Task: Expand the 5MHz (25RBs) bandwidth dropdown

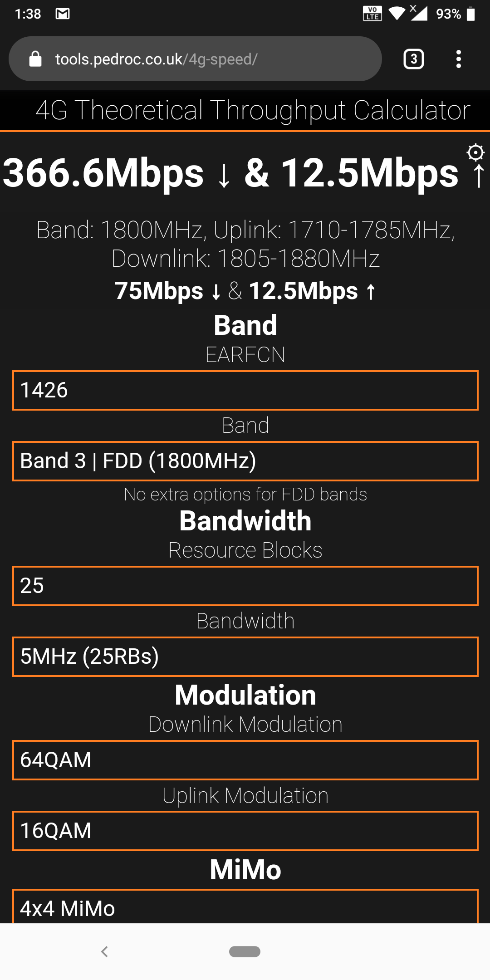Action: [245, 657]
